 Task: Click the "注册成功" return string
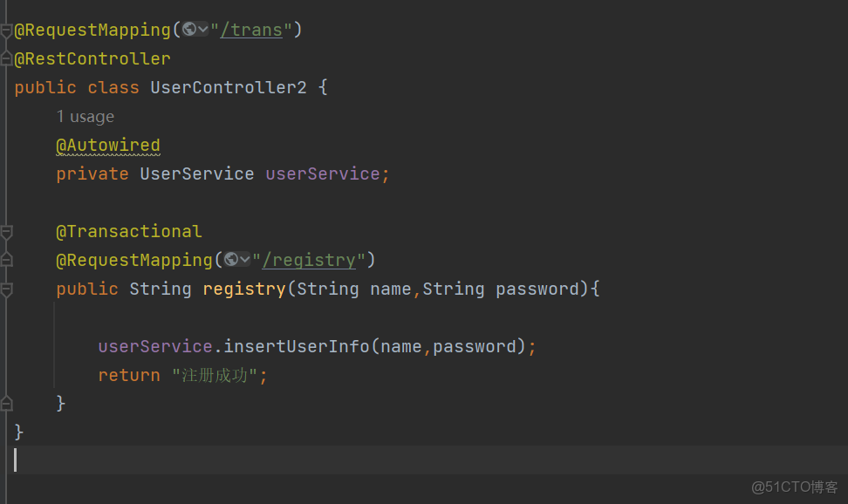[215, 376]
